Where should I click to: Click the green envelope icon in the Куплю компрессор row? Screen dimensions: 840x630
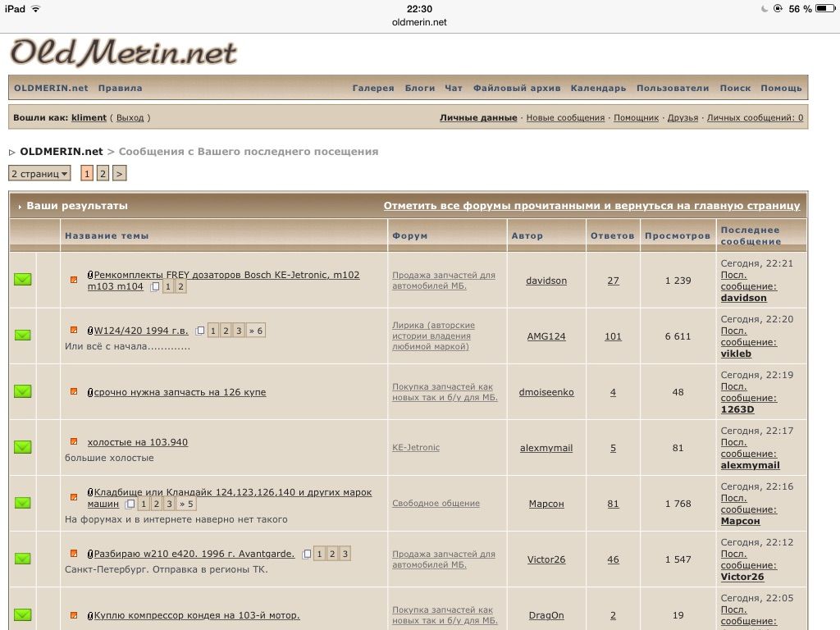click(x=22, y=614)
